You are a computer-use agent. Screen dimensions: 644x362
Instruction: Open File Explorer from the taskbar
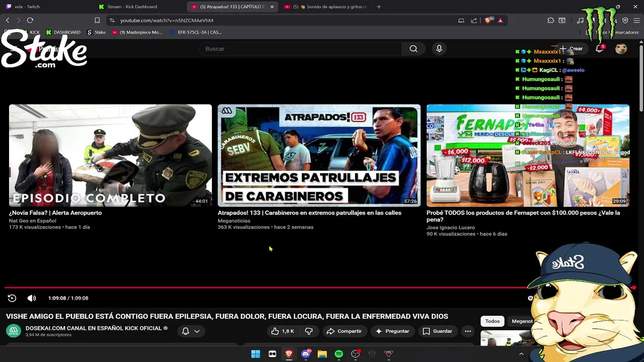pos(322,354)
